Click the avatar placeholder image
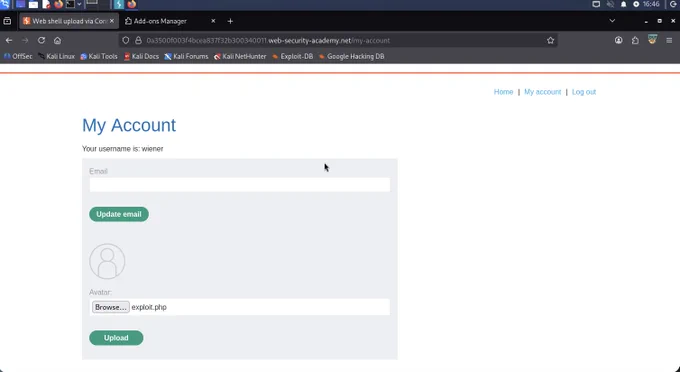The width and height of the screenshot is (680, 372). (107, 261)
